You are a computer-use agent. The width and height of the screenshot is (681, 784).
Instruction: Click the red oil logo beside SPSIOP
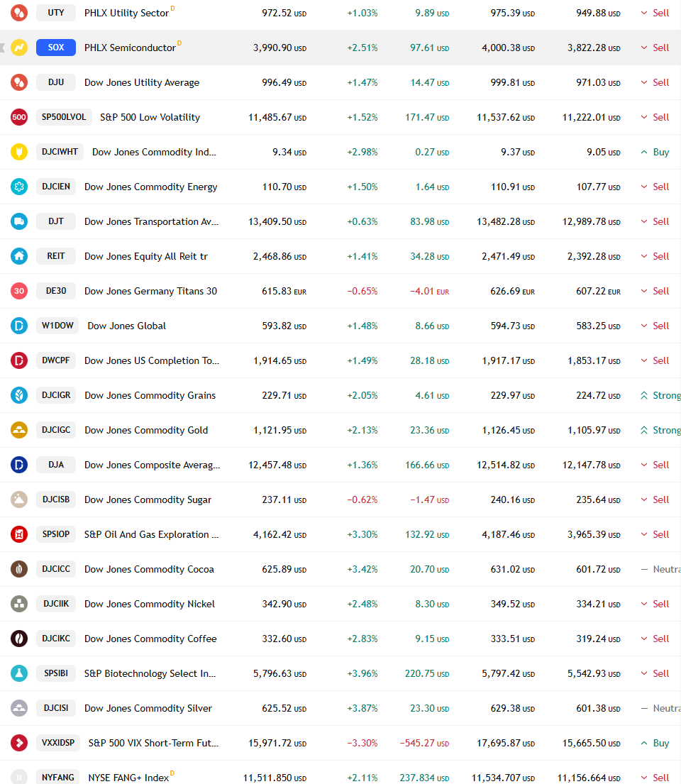pos(19,534)
